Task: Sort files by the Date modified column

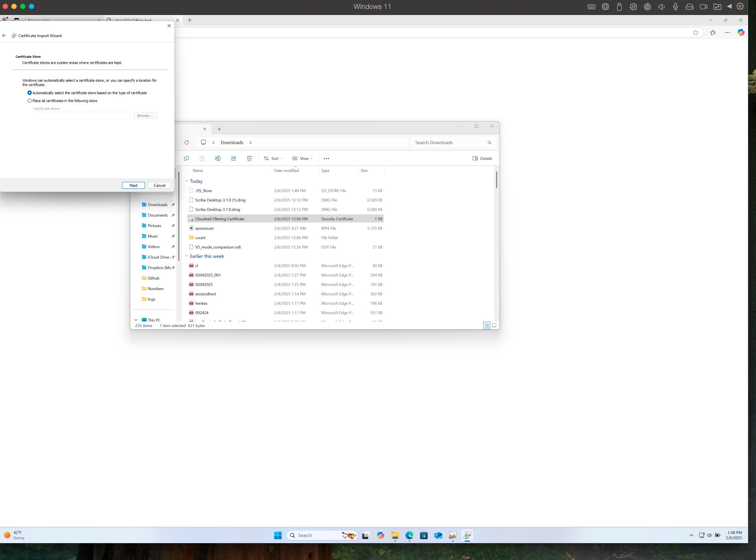Action: pos(296,170)
